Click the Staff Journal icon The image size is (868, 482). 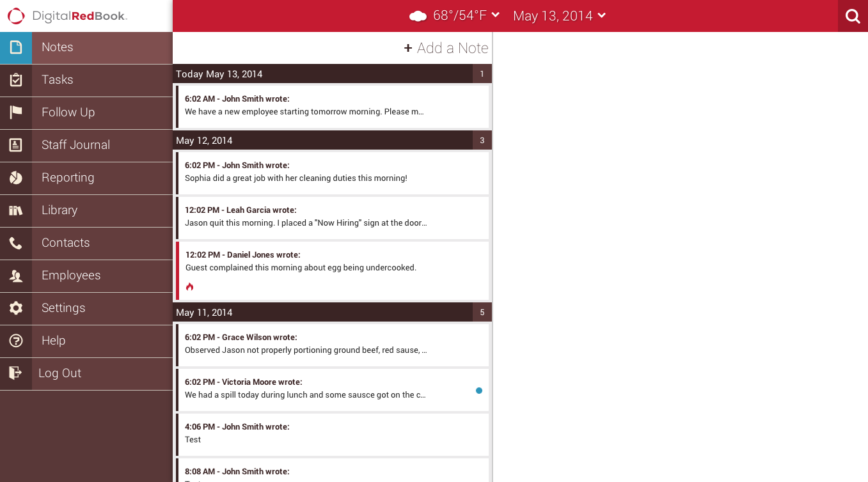pos(16,145)
